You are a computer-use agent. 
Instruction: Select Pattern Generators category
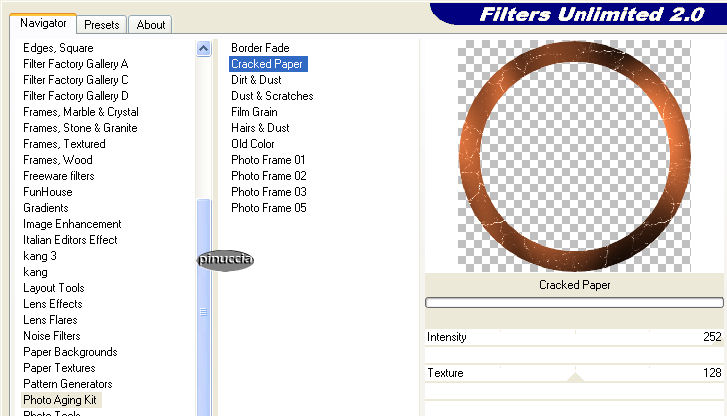pyautogui.click(x=68, y=384)
